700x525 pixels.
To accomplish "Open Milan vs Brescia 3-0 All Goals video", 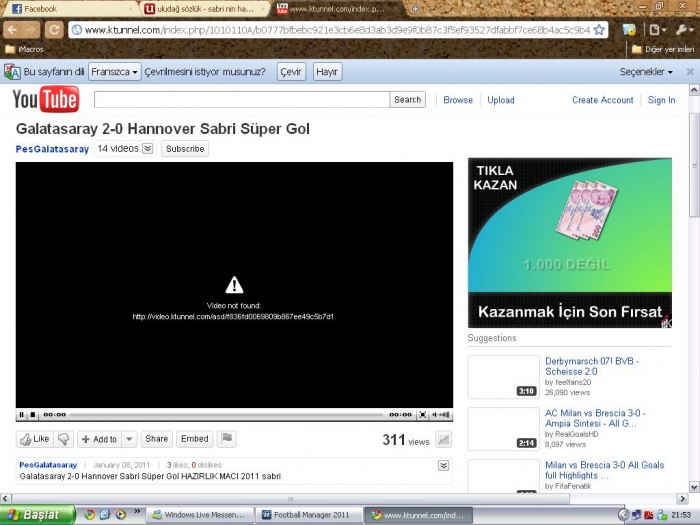I will click(604, 470).
